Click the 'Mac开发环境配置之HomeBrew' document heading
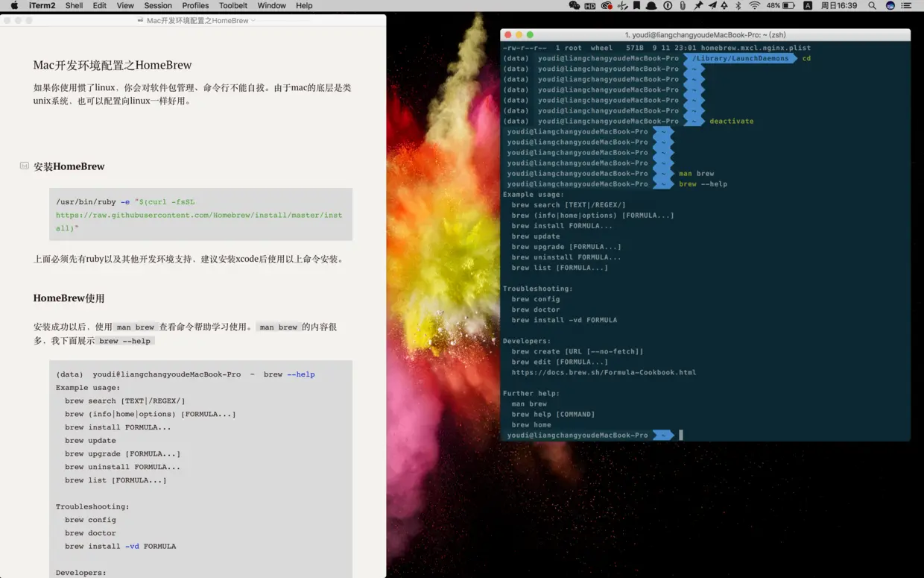 click(113, 65)
